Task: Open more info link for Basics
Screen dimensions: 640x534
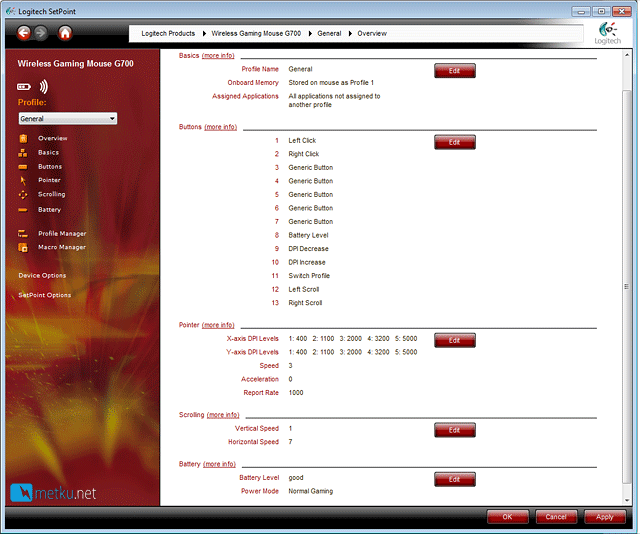Action: coord(218,56)
